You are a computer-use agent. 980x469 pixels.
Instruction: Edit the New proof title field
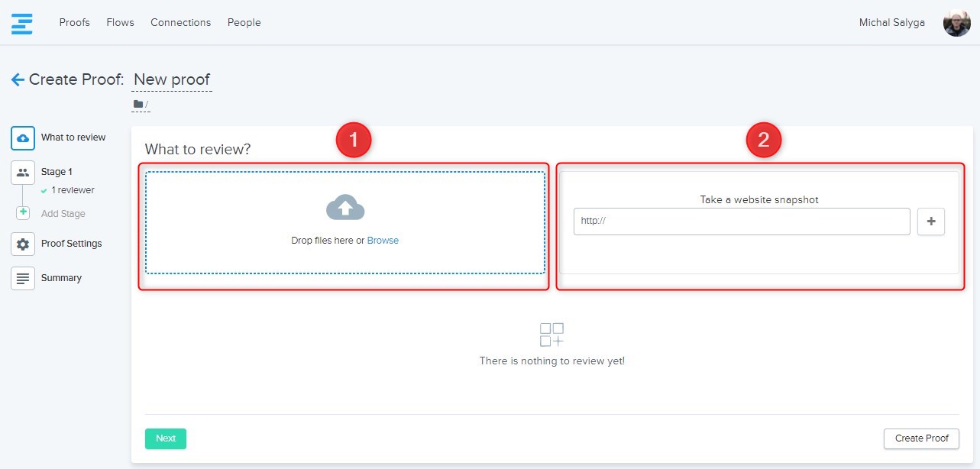pos(172,79)
